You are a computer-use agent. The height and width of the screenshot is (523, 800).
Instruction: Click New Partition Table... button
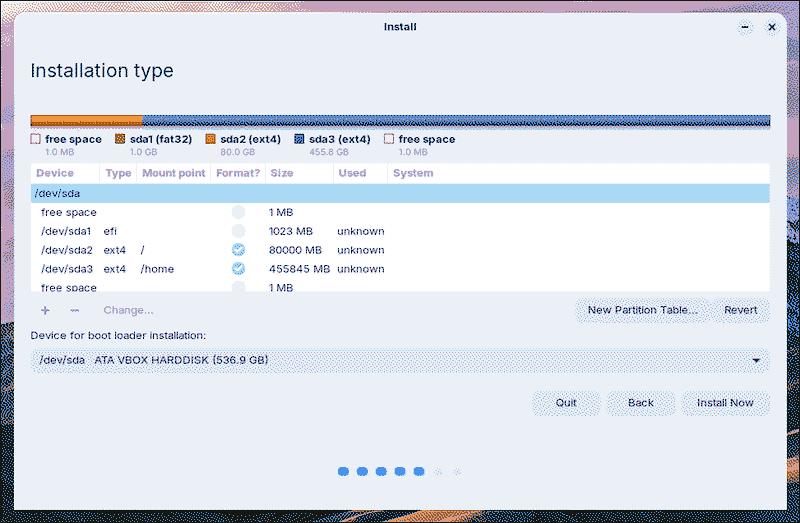tap(642, 310)
